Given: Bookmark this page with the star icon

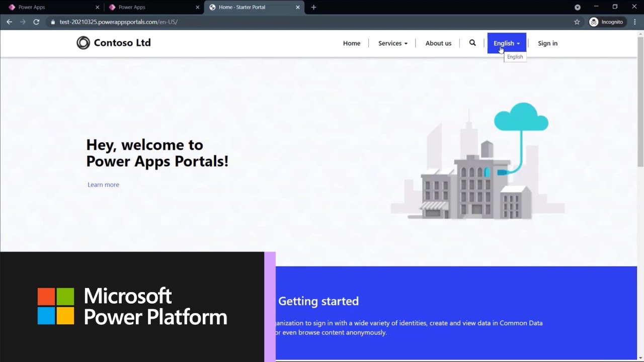Looking at the screenshot, I should click(x=577, y=22).
